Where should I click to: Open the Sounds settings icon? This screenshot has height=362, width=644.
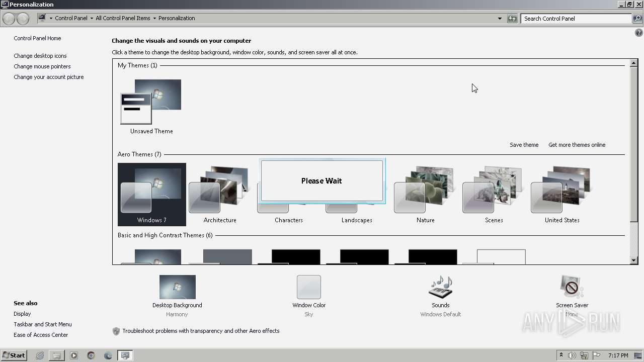[x=440, y=288]
